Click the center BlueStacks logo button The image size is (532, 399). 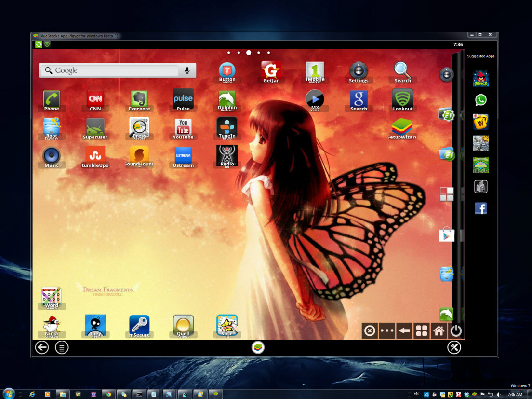pyautogui.click(x=258, y=347)
